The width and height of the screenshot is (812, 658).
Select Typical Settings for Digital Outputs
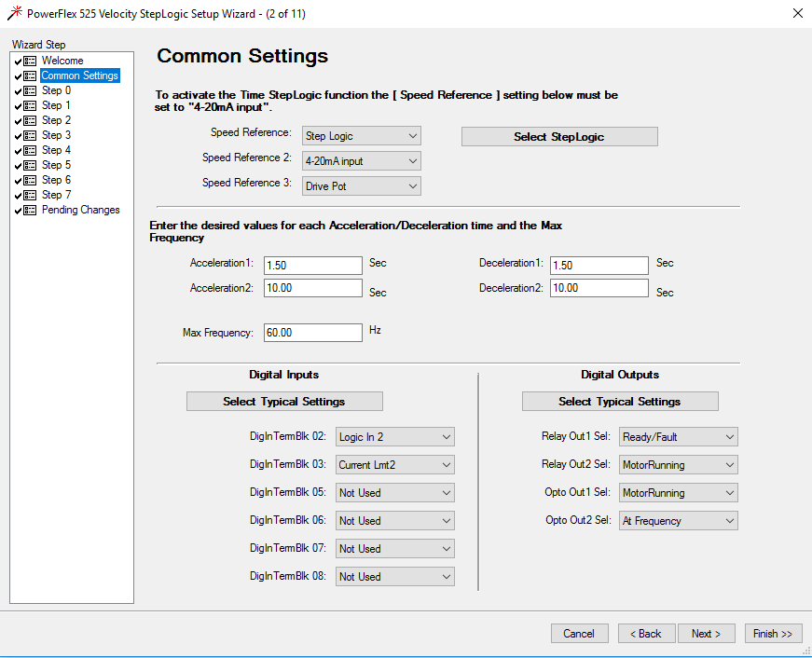(x=620, y=401)
